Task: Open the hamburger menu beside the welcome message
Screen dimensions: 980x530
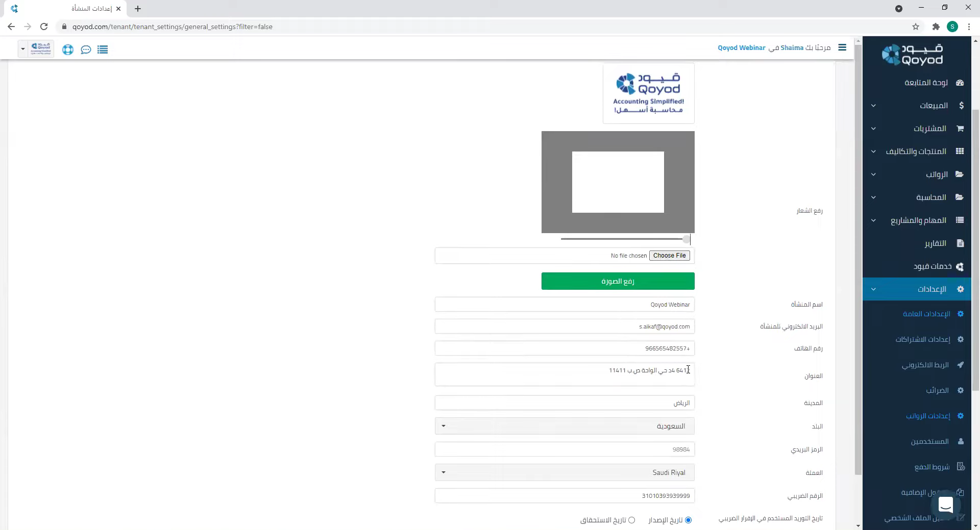Action: click(x=842, y=47)
